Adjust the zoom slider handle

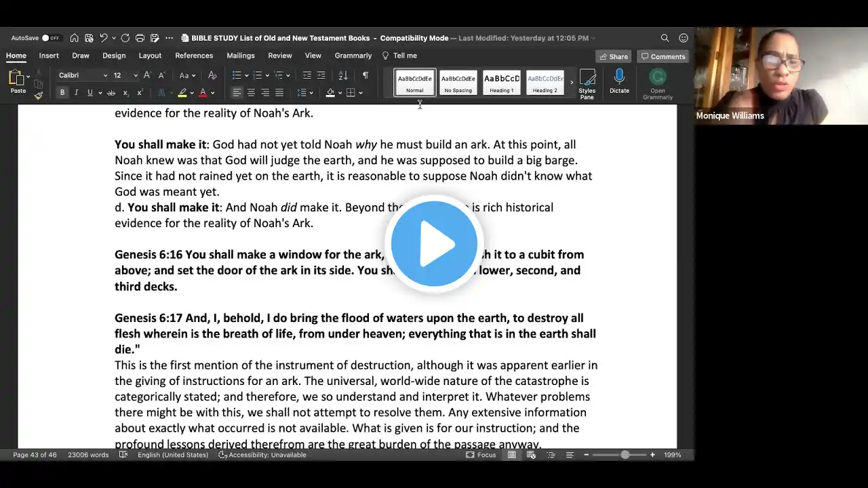click(x=625, y=455)
